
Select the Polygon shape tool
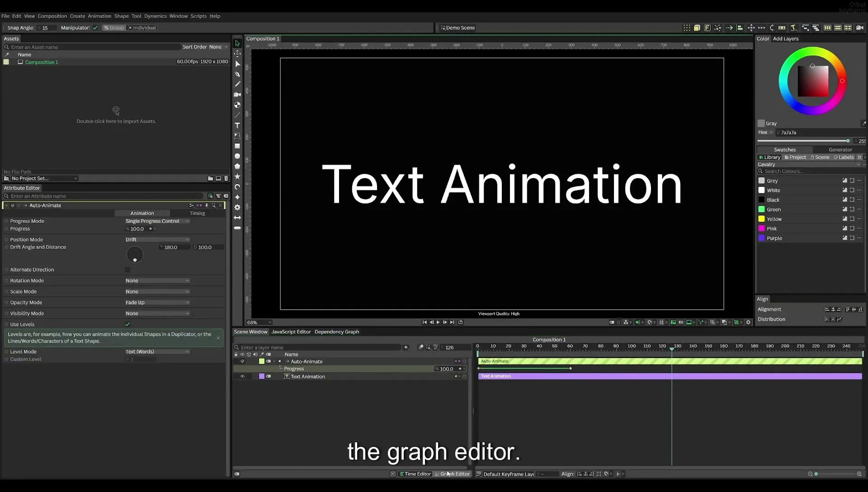(237, 166)
